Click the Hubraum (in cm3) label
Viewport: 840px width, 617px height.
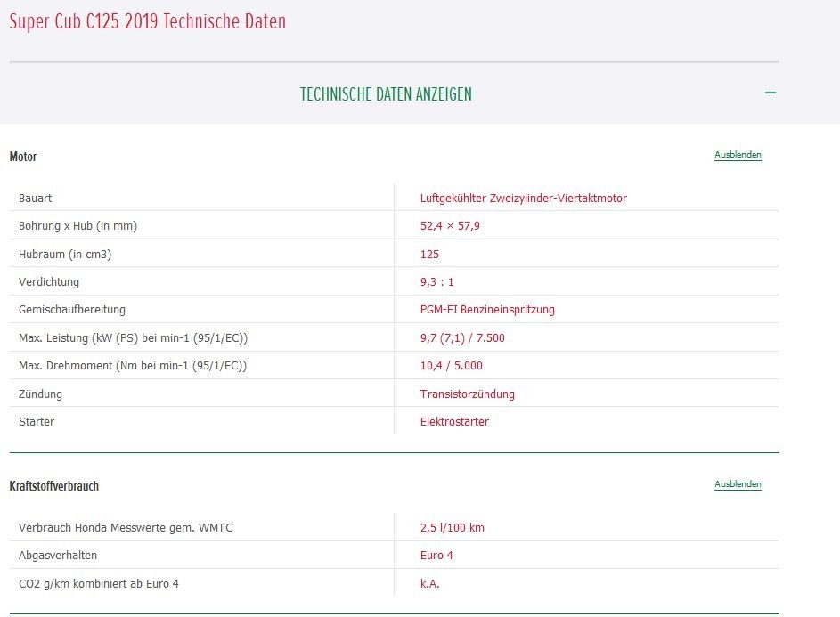(65, 254)
